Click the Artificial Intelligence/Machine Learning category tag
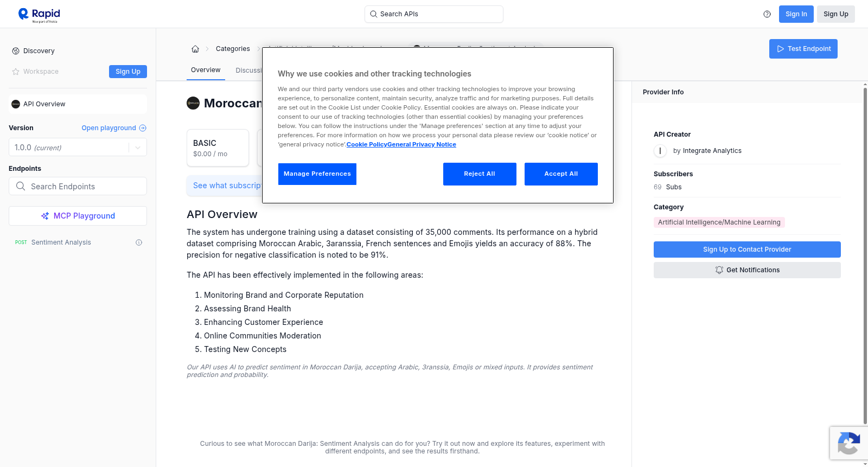868x467 pixels. point(719,222)
